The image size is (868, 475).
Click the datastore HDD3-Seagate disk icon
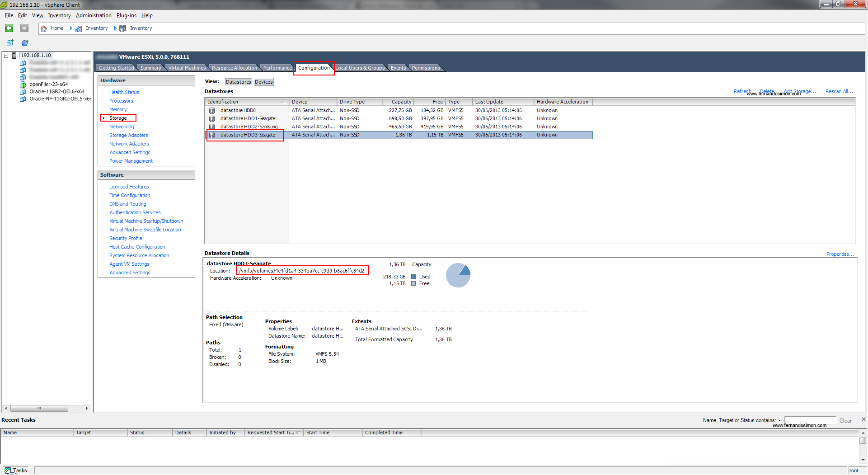click(x=212, y=135)
